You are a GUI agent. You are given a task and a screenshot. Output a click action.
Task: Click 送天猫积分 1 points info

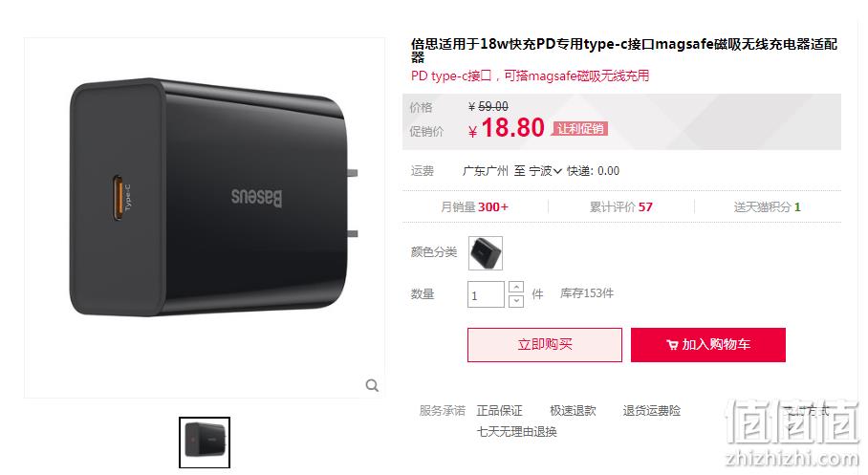(x=768, y=207)
